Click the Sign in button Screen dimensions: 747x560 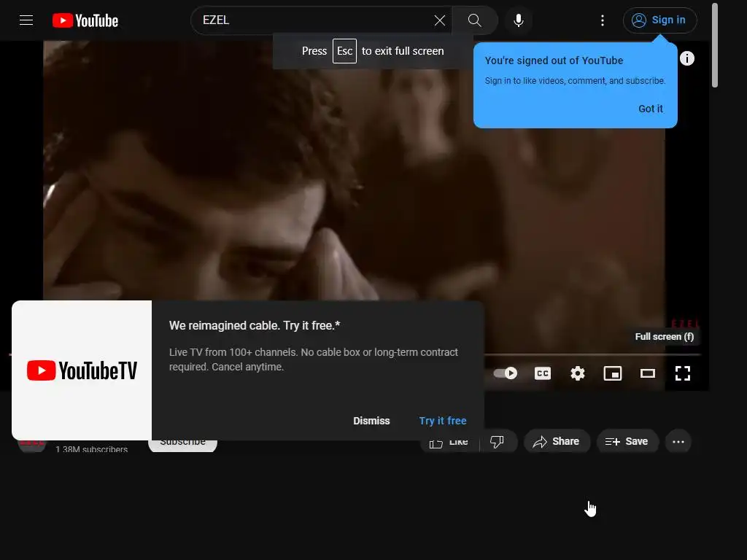pyautogui.click(x=659, y=20)
